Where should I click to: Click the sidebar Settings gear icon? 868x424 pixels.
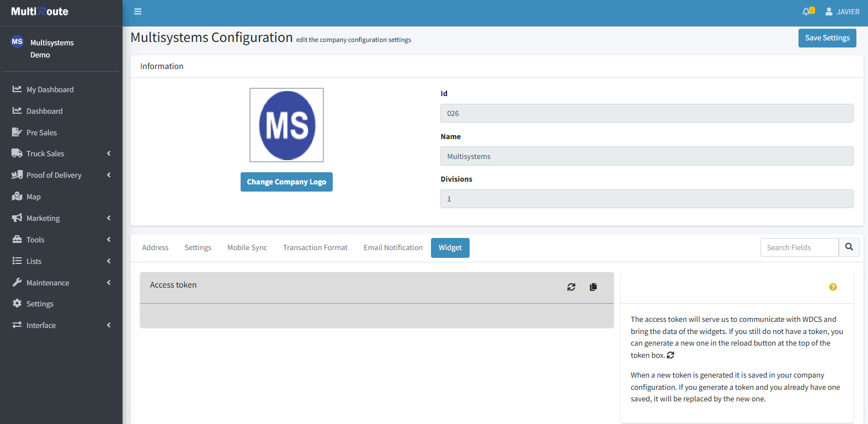17,304
